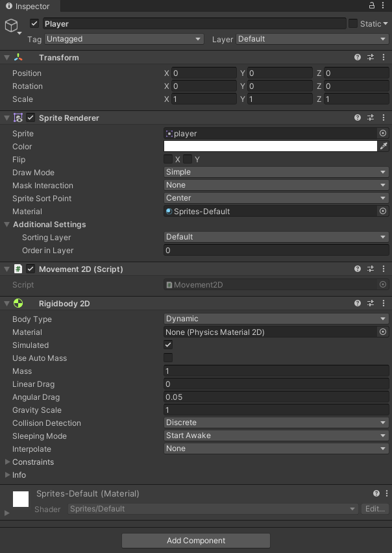Open the Body Type dropdown
The width and height of the screenshot is (392, 553).
[276, 319]
